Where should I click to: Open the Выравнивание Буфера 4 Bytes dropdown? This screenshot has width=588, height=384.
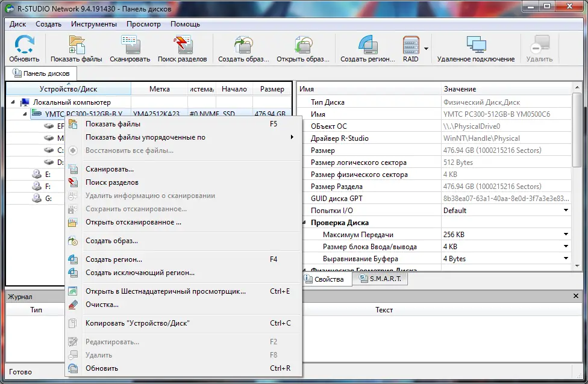click(566, 258)
